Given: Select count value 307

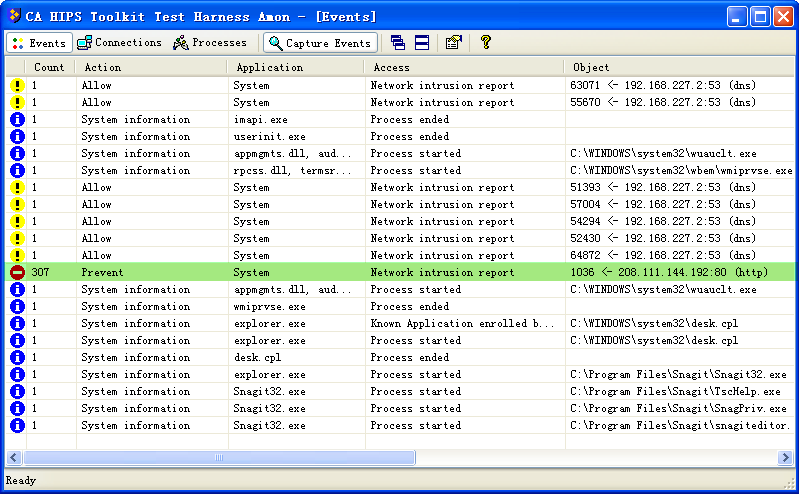Looking at the screenshot, I should pos(40,272).
